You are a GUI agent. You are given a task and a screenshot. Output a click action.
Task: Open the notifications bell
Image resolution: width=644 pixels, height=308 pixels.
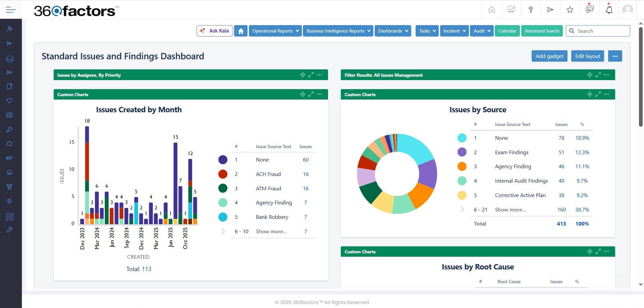tap(609, 9)
